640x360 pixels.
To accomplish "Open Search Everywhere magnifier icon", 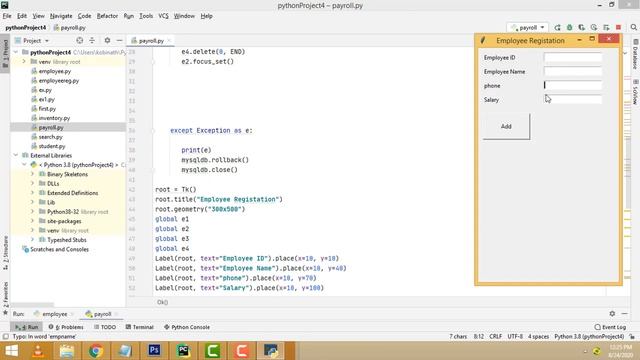I will click(x=633, y=27).
